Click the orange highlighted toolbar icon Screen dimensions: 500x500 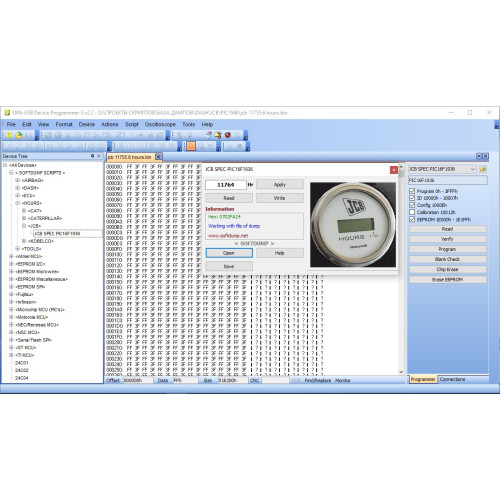pyautogui.click(x=191, y=146)
